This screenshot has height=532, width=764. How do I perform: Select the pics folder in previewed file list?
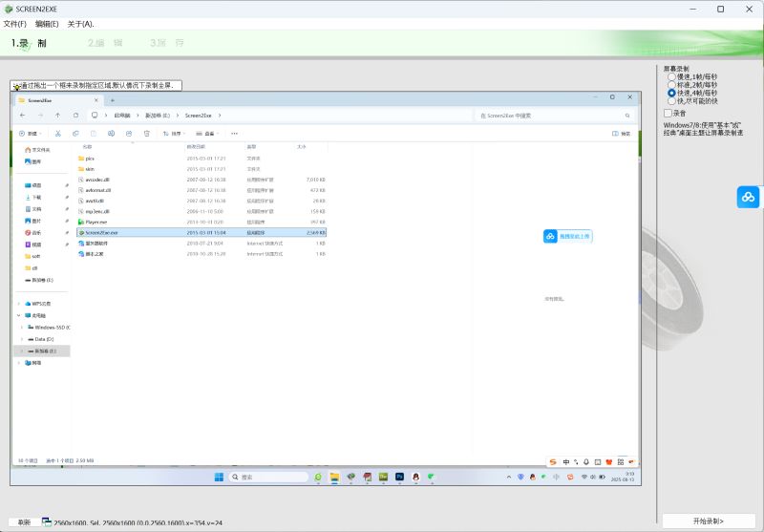(202, 159)
